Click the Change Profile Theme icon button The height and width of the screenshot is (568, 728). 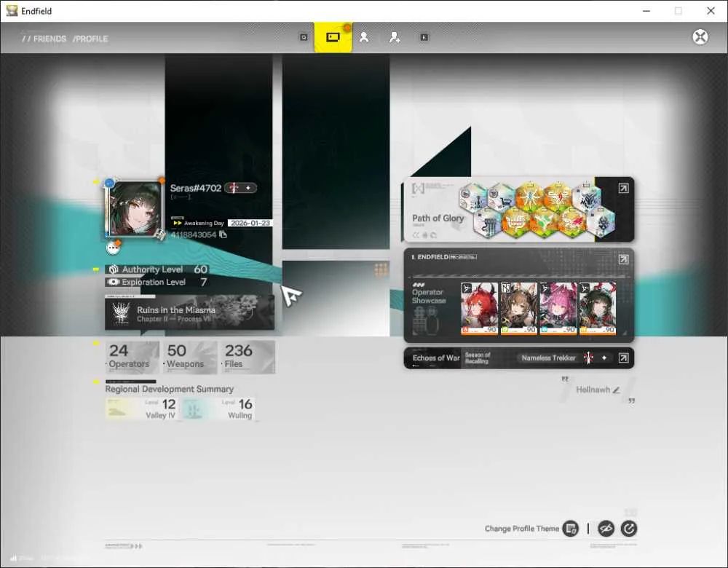pos(570,529)
